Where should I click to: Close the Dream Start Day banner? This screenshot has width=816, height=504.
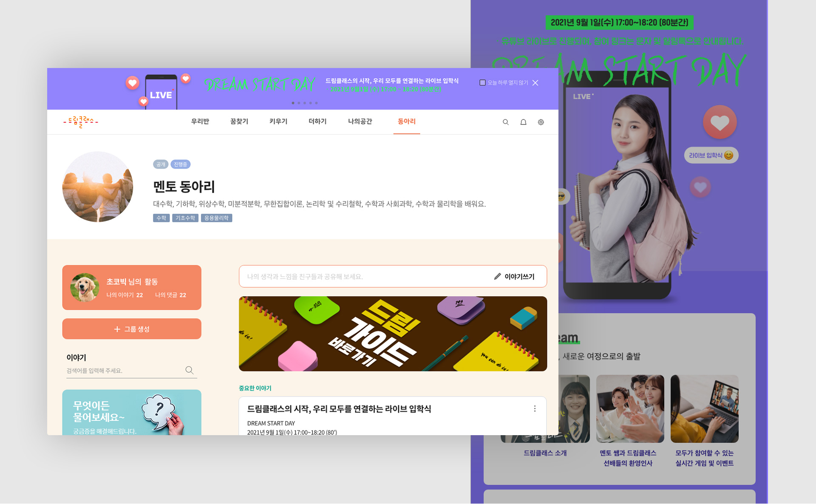pyautogui.click(x=535, y=83)
